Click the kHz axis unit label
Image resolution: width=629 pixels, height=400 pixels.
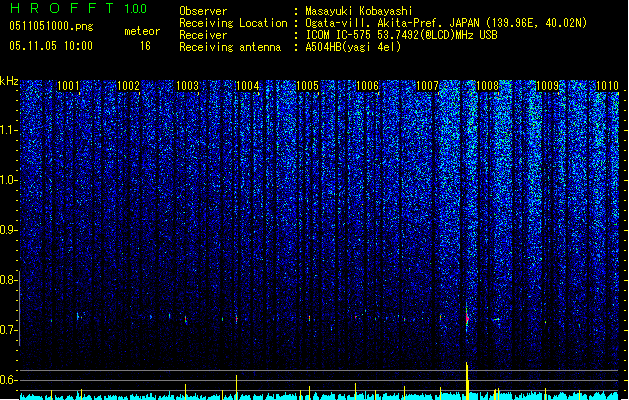[x=9, y=81]
